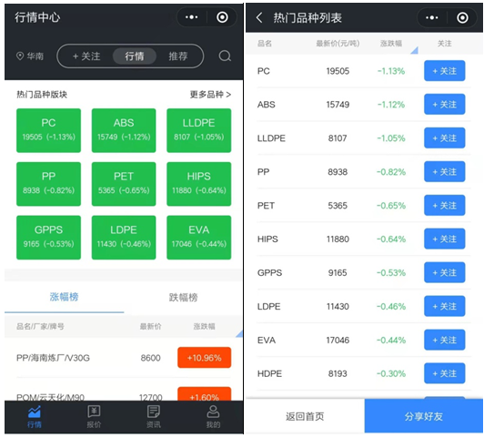Viewport: 494px width, 448px height.
Task: Open the 资讯 news tab icon
Action: click(153, 411)
